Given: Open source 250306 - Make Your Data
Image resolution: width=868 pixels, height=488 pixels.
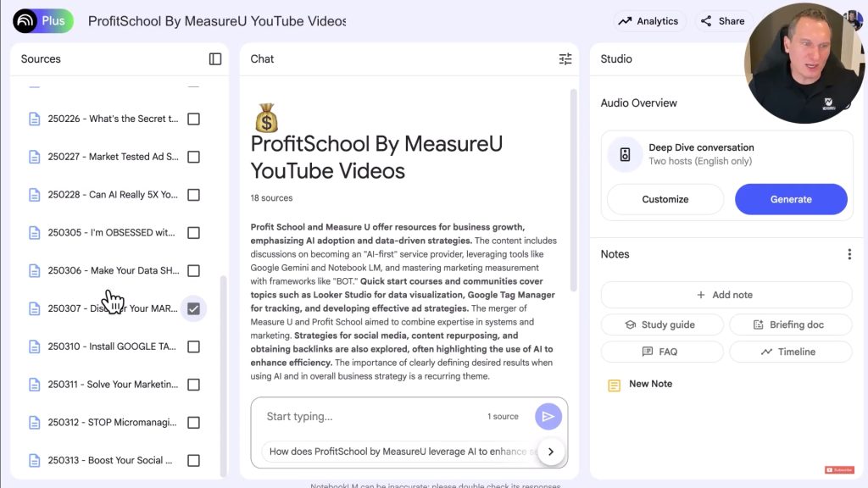Looking at the screenshot, I should 114,270.
